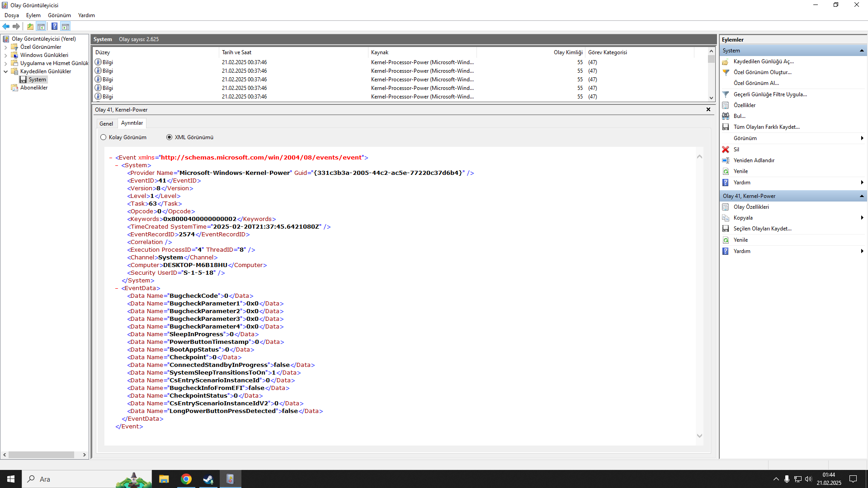868x488 pixels.
Task: Click Yardım under Olay 41 actions
Action: [x=742, y=251]
